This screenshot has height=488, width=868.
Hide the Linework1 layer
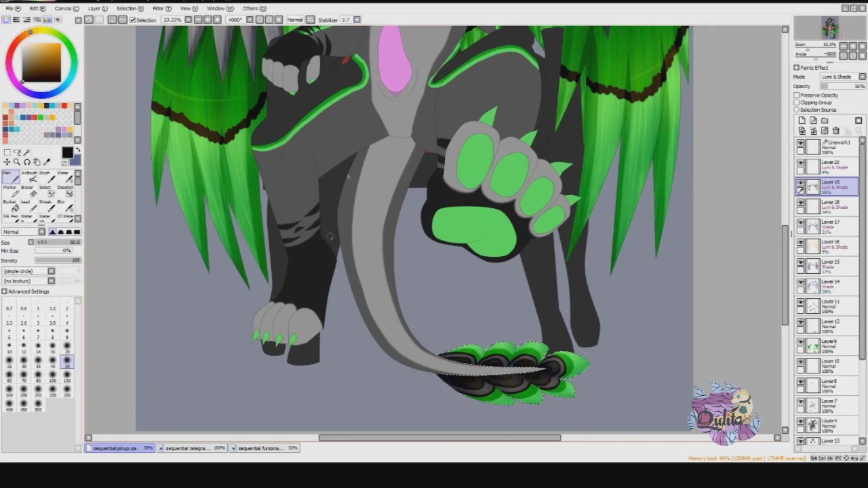(x=800, y=143)
